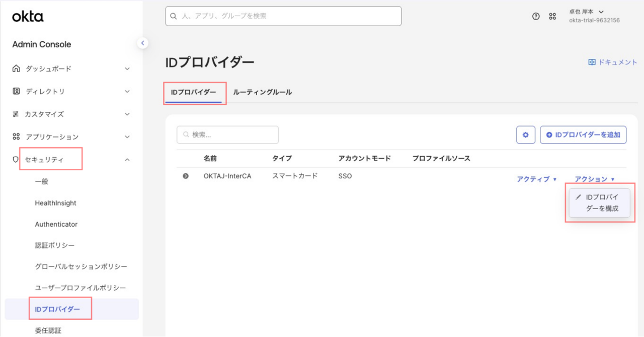This screenshot has height=337, width=644.
Task: Click the gear settings button
Action: click(x=526, y=135)
